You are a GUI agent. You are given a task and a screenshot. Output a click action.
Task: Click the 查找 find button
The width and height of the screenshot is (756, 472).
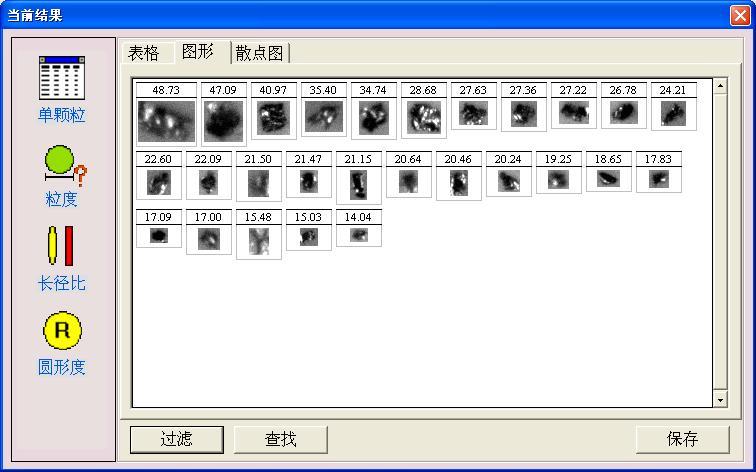(281, 439)
